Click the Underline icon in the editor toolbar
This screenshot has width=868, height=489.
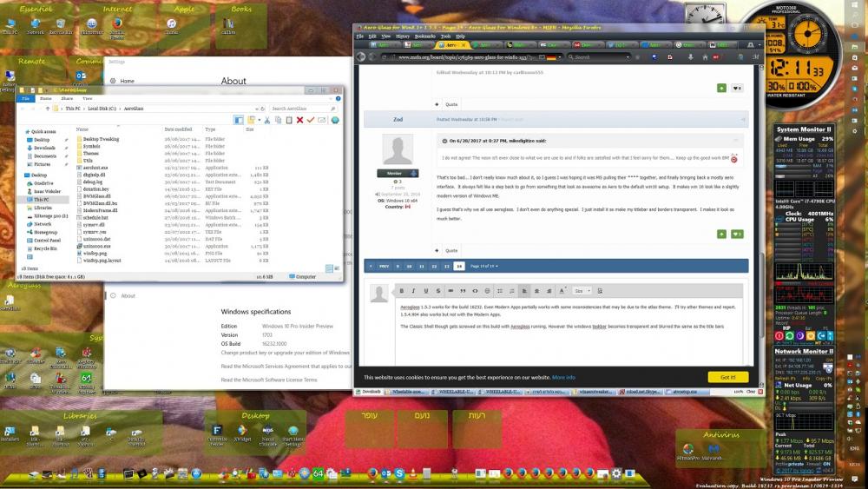[x=425, y=291]
